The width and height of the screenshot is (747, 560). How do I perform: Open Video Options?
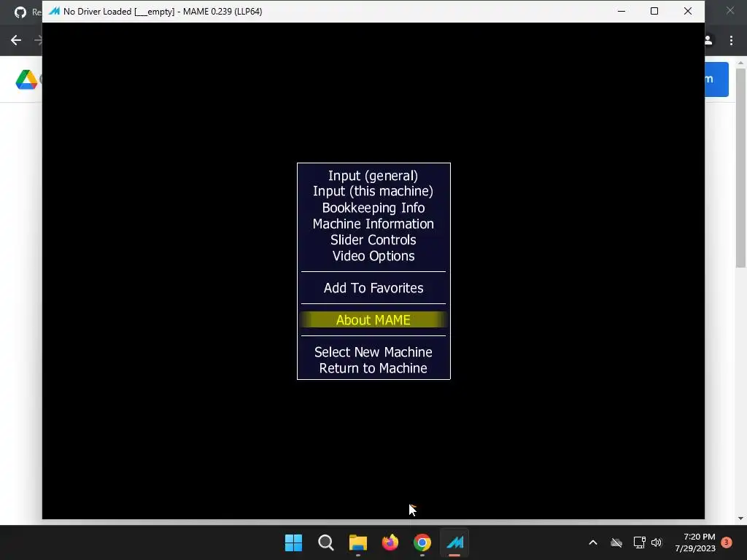373,256
